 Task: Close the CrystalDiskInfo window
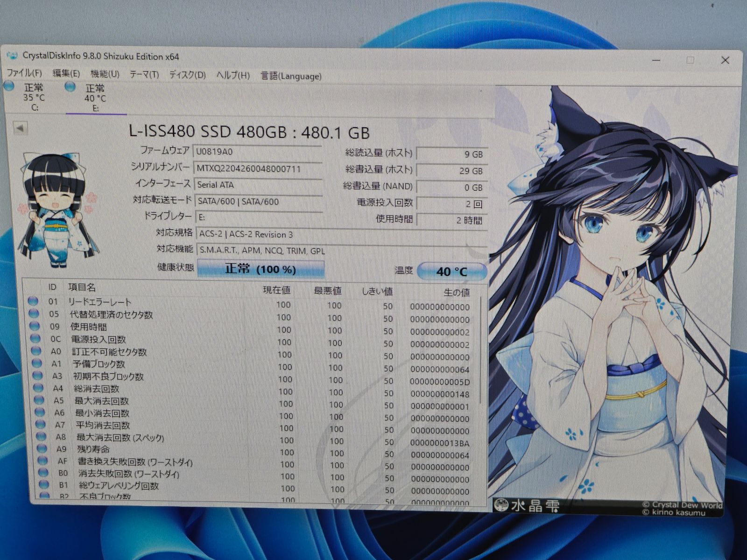[725, 60]
